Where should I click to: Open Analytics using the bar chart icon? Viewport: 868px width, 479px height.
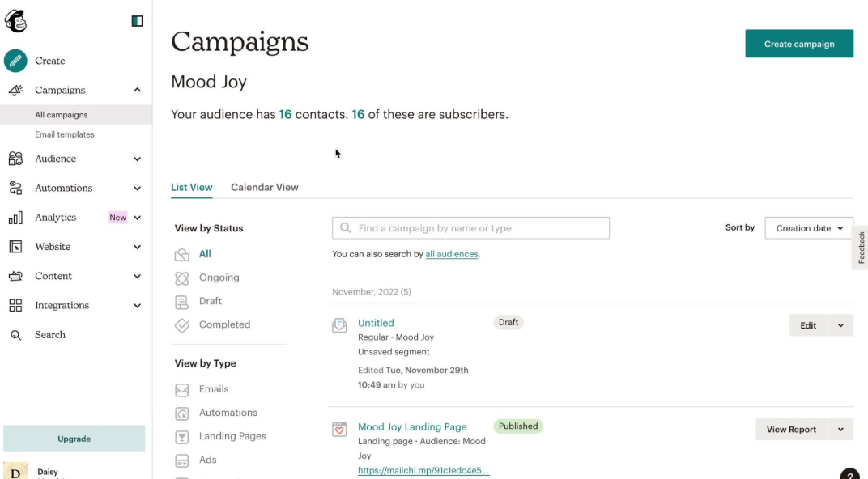[x=17, y=217]
